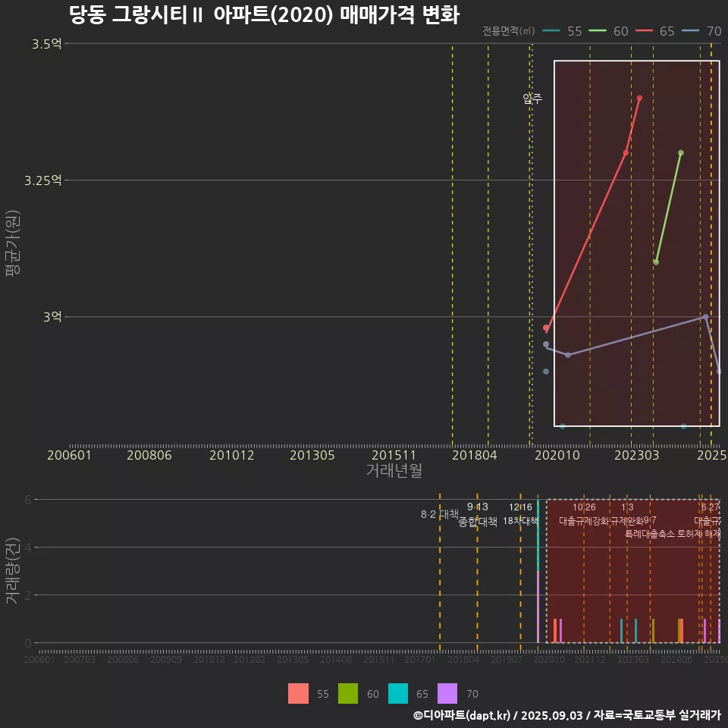
Task: Click the 입주 annotation label
Action: (x=532, y=99)
